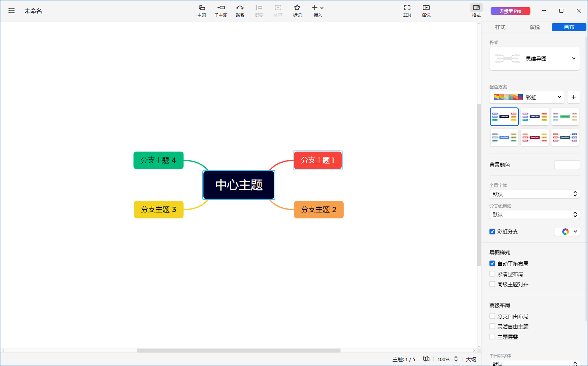Maximize the XMind window
588x366 pixels.
[x=561, y=11]
